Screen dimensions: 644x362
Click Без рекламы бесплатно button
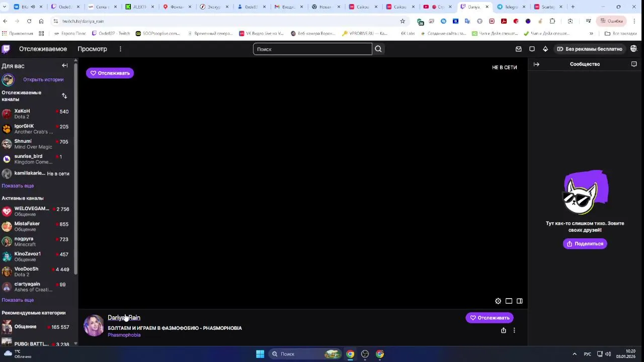590,49
